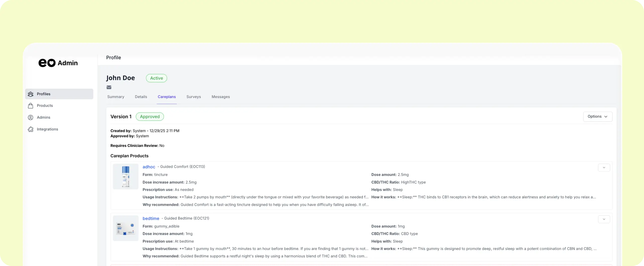Click the Approved status badge
644x266 pixels.
(150, 116)
